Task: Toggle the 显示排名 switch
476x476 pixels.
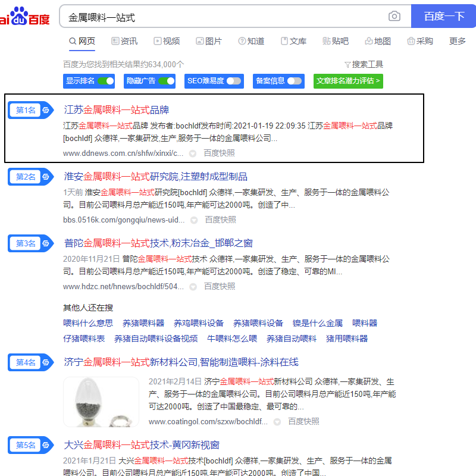Action: pyautogui.click(x=106, y=81)
